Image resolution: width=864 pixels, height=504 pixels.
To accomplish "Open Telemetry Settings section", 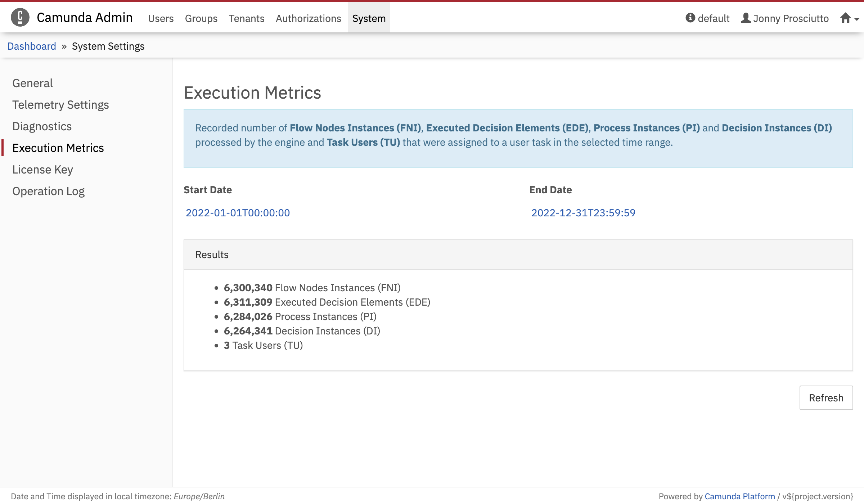I will [x=60, y=105].
